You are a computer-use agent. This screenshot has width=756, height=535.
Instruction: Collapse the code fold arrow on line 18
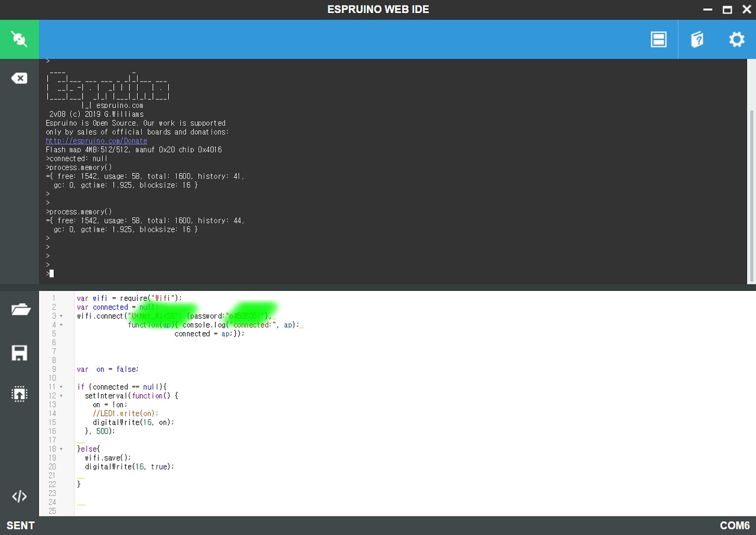(61, 449)
